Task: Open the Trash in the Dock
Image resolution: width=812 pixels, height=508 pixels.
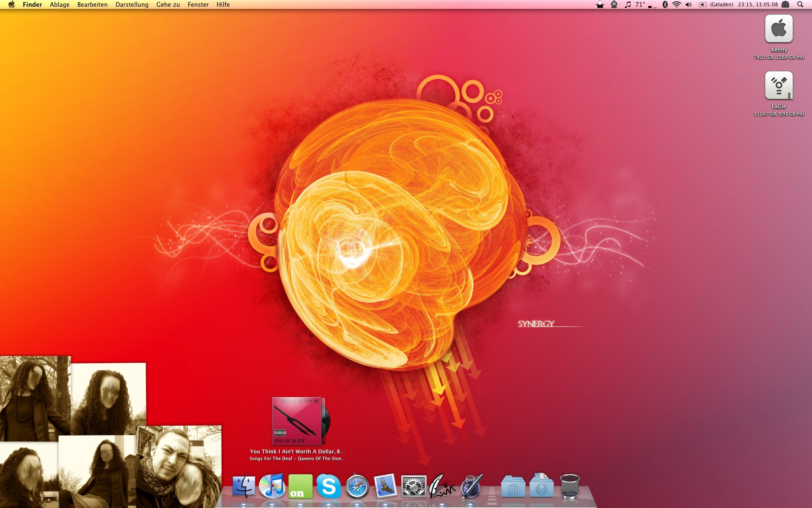Action: click(570, 486)
